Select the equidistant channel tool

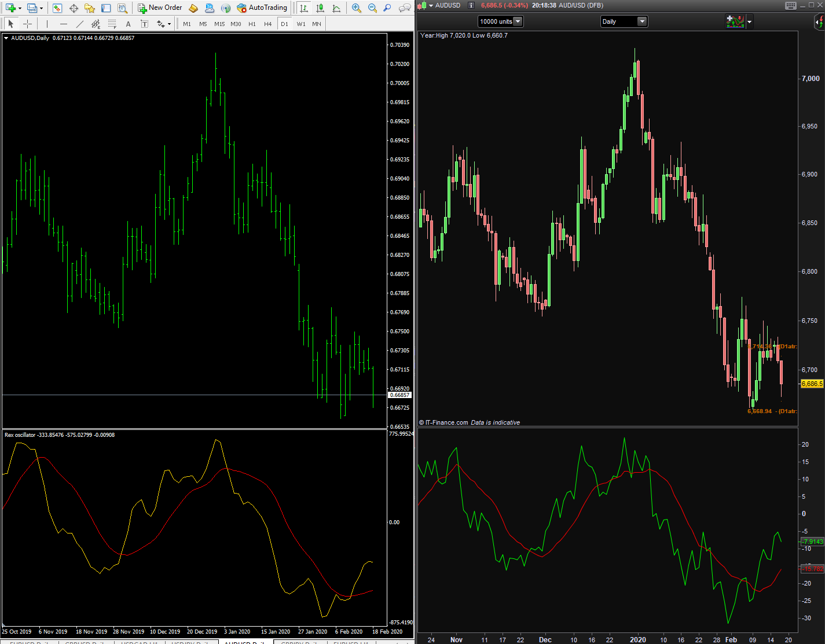(x=96, y=24)
